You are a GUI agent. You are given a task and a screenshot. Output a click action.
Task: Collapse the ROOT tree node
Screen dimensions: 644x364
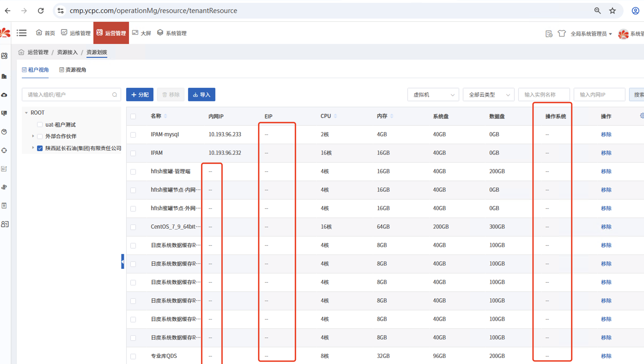pos(26,113)
